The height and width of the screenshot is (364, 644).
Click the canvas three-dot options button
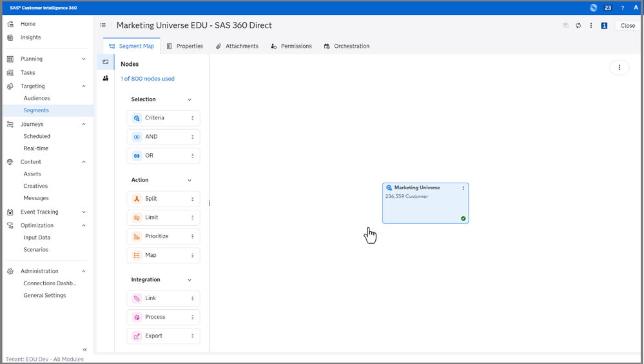tap(619, 68)
